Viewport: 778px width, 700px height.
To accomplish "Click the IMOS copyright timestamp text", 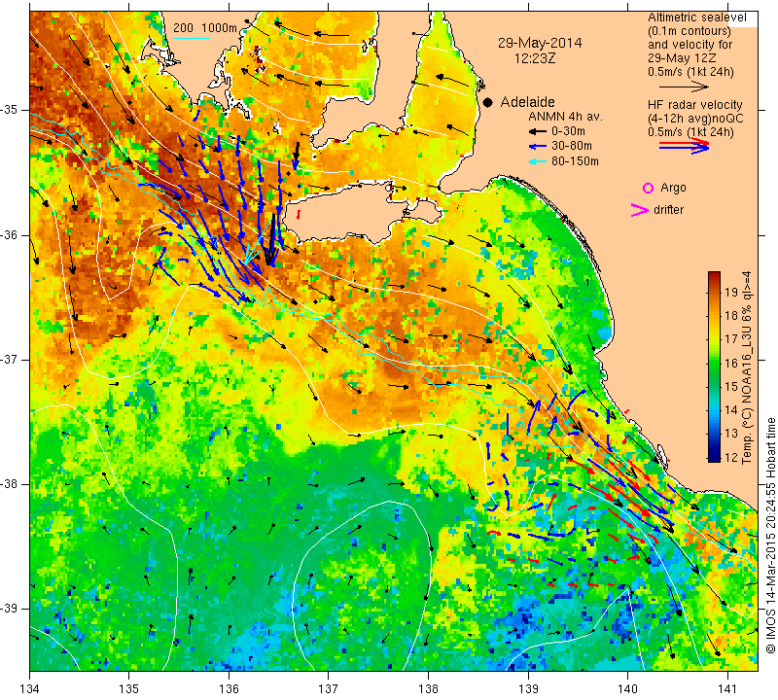I will click(x=770, y=536).
